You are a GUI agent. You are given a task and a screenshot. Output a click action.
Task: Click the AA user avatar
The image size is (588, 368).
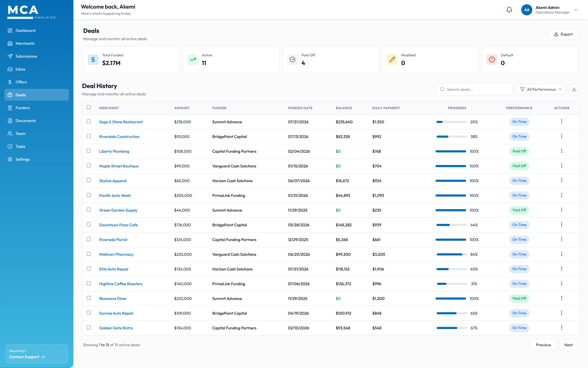point(527,10)
